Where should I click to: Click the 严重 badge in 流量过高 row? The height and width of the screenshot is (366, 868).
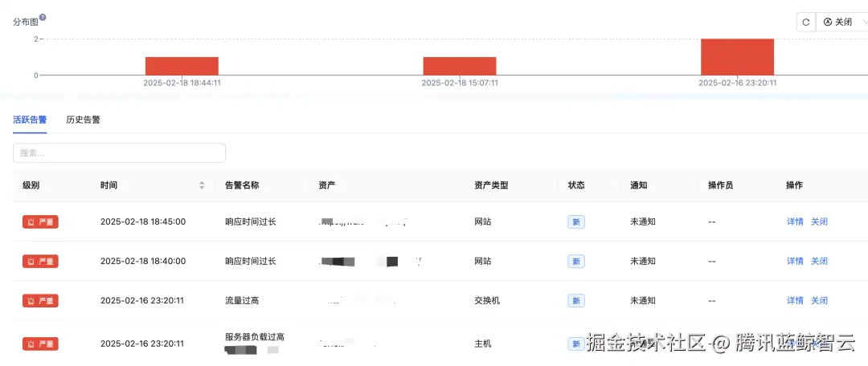(x=40, y=301)
